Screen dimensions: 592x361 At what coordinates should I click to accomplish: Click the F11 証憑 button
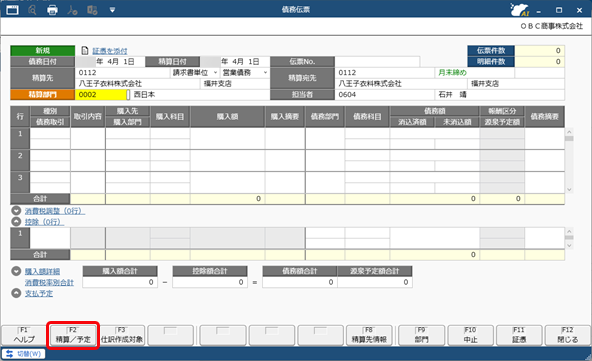tap(519, 335)
